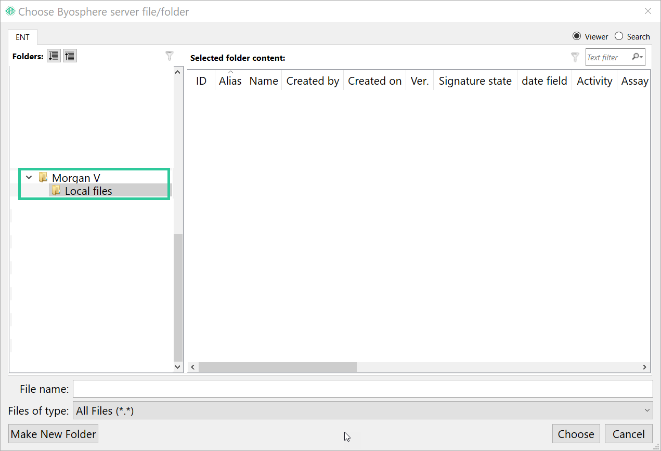Click into the File name field
Image resolution: width=661 pixels, height=451 pixels.
point(363,389)
